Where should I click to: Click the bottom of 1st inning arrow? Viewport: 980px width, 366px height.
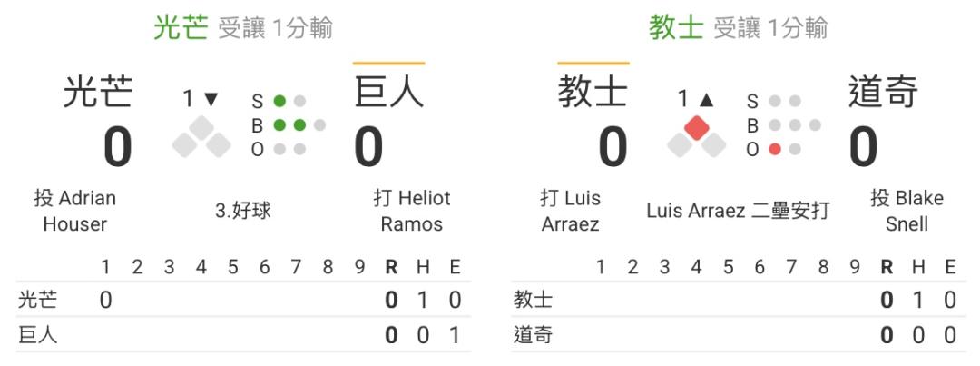pyautogui.click(x=211, y=99)
